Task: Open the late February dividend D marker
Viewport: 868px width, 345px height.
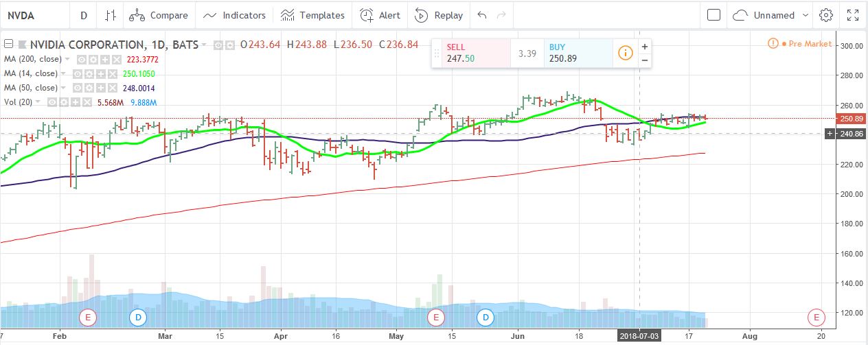Action: [x=138, y=317]
